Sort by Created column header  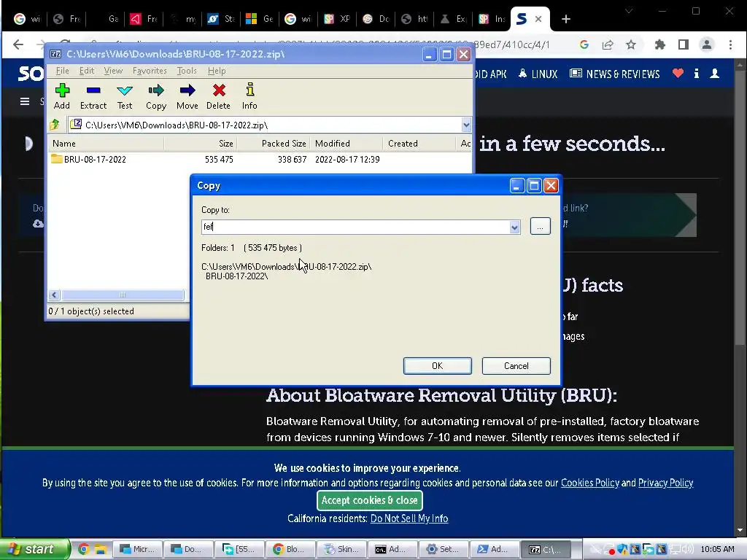(419, 144)
